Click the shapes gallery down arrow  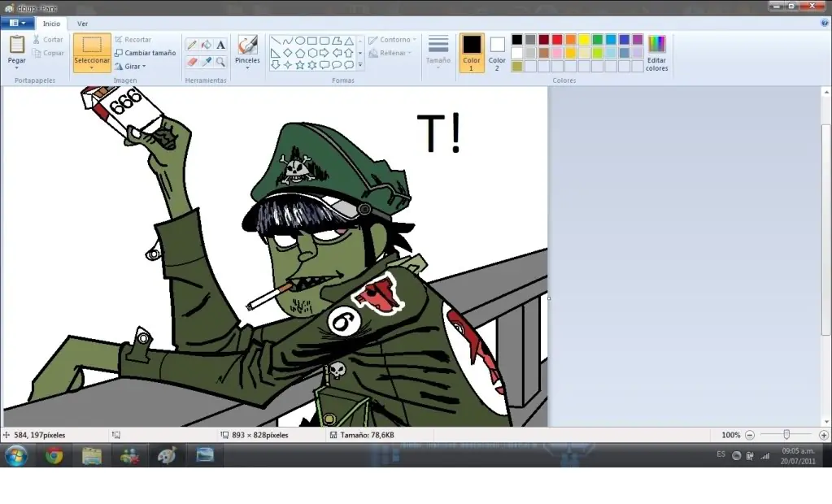pos(360,53)
